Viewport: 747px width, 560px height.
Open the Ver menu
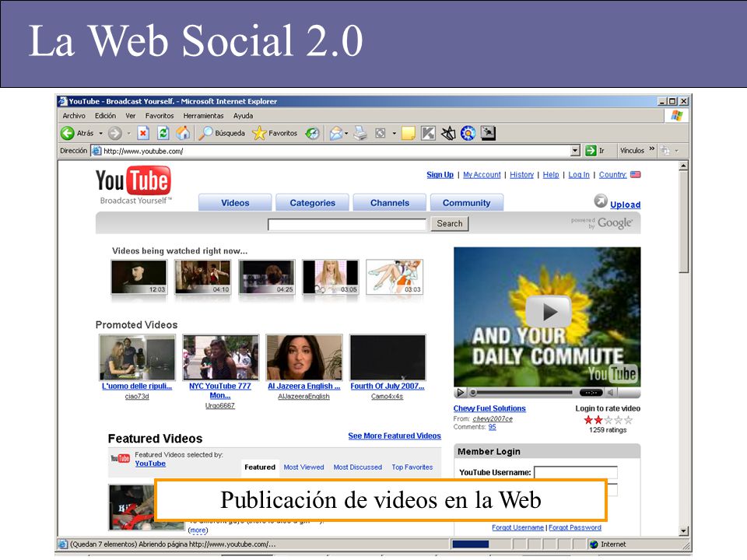[x=131, y=116]
